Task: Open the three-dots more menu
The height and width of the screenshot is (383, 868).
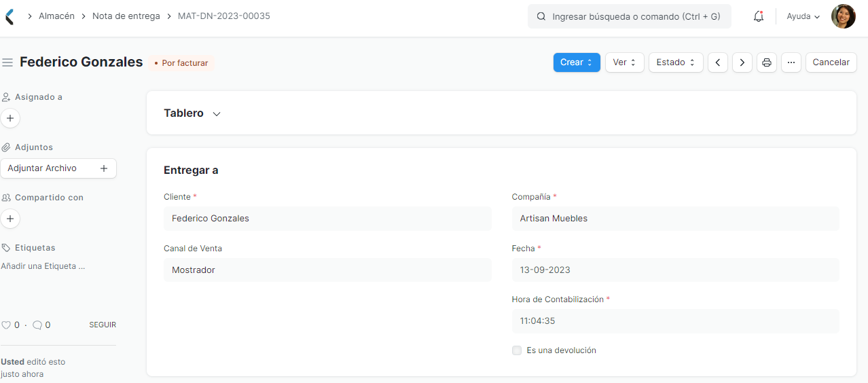Action: (791, 62)
